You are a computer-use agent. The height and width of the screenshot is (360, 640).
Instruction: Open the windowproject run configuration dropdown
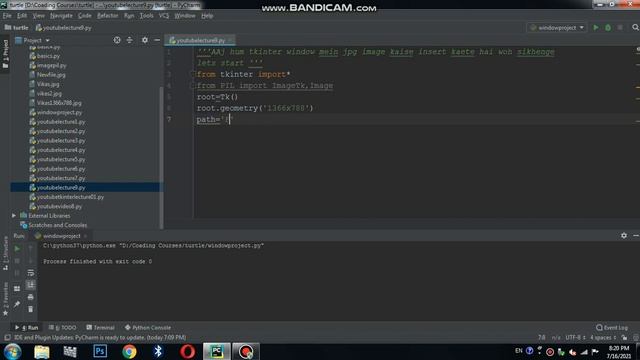(557, 28)
